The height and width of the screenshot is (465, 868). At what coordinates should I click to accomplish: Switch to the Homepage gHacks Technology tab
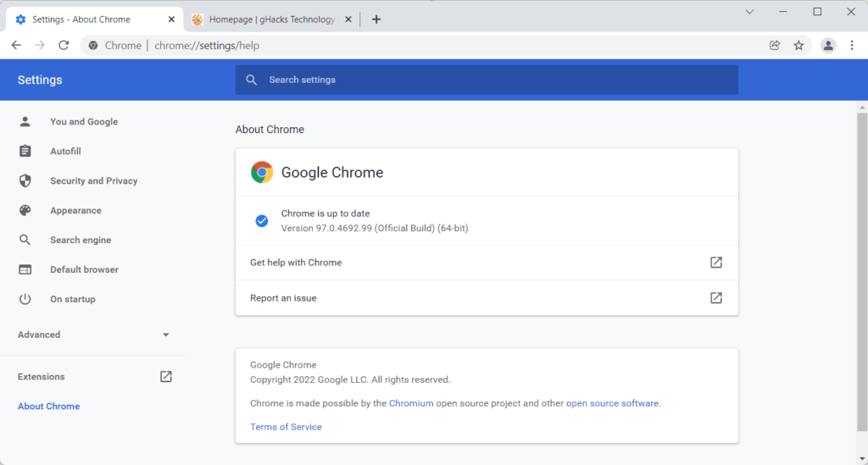(x=272, y=19)
